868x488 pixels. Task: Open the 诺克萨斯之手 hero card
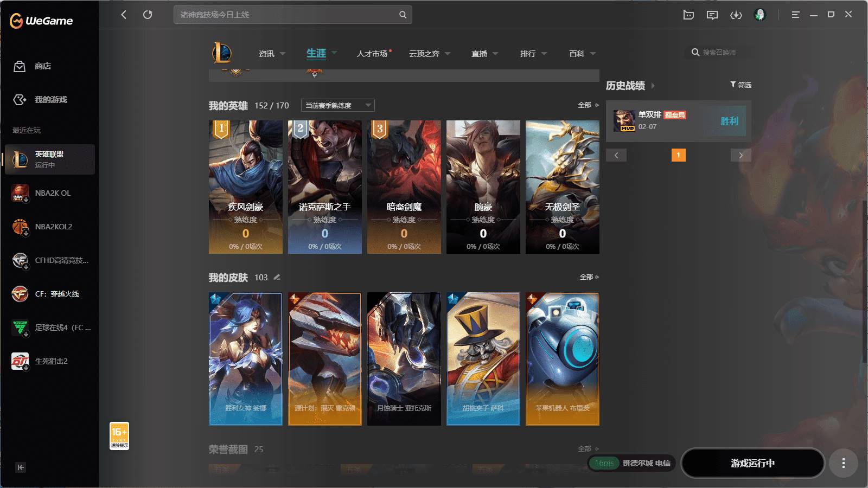pyautogui.click(x=325, y=187)
